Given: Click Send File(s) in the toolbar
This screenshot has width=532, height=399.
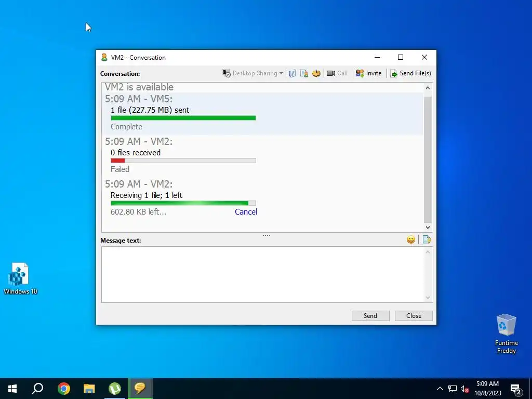Looking at the screenshot, I should pyautogui.click(x=410, y=73).
